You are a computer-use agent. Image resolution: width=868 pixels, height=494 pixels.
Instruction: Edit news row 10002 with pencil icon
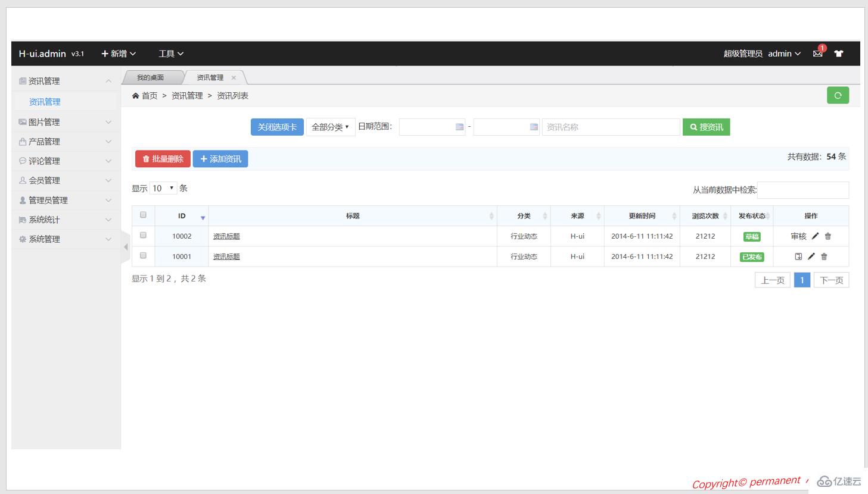tap(815, 236)
